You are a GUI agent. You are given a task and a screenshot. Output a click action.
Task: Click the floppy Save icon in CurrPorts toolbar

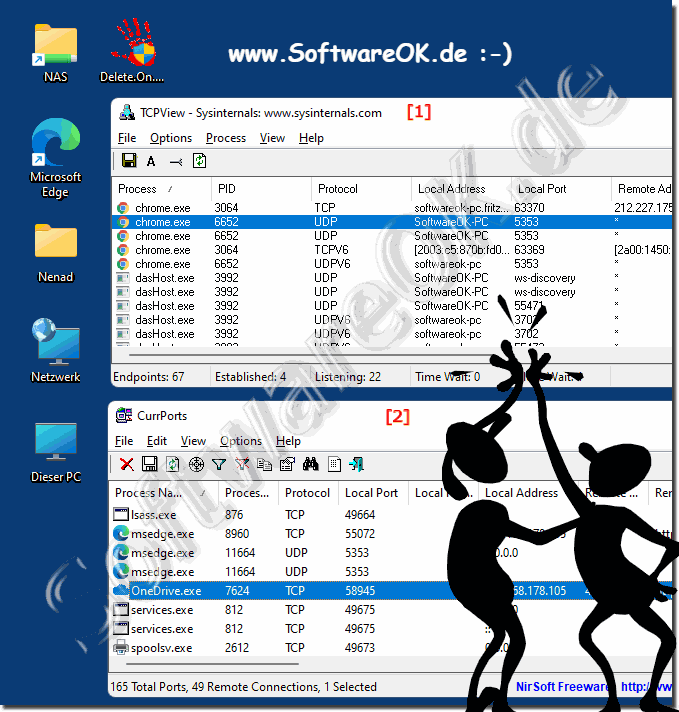(x=149, y=464)
